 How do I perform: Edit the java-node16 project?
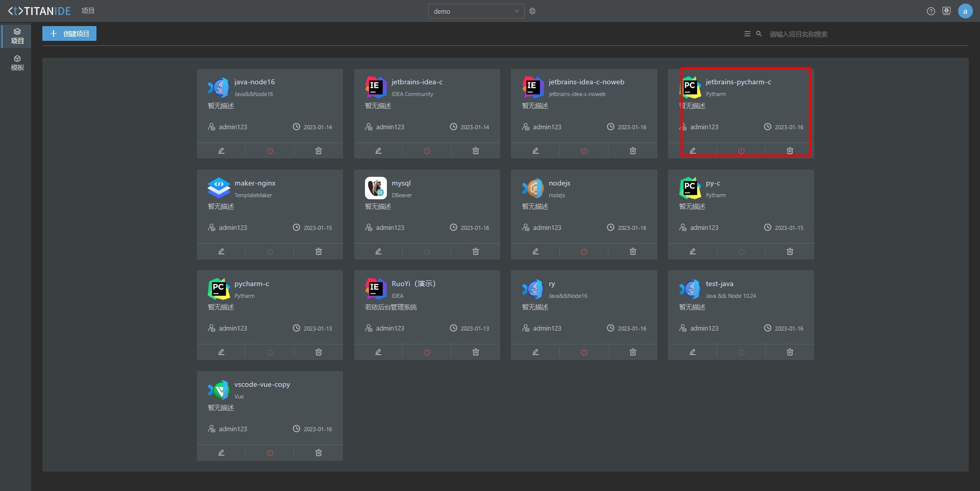pyautogui.click(x=221, y=151)
